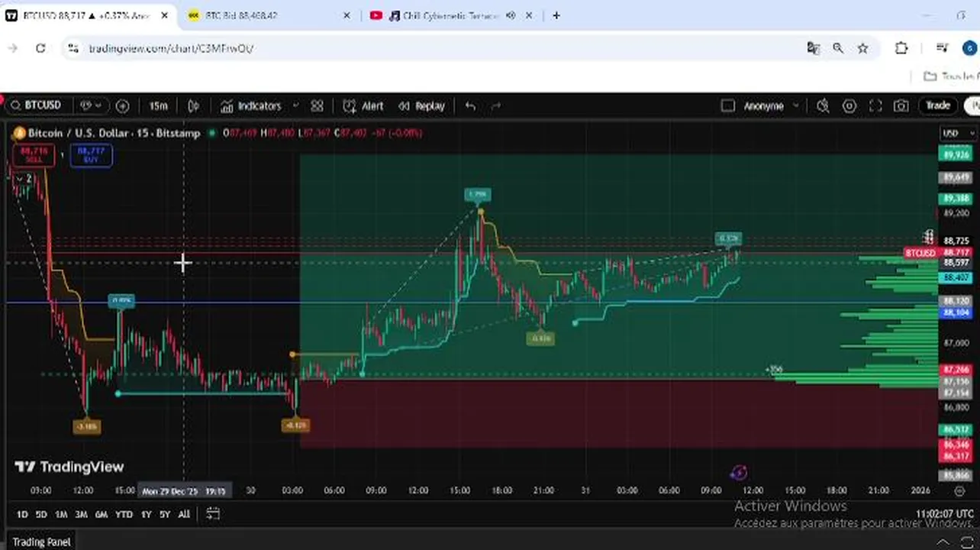This screenshot has height=550, width=980.
Task: Open the browser extensions puzzle icon
Action: (901, 48)
